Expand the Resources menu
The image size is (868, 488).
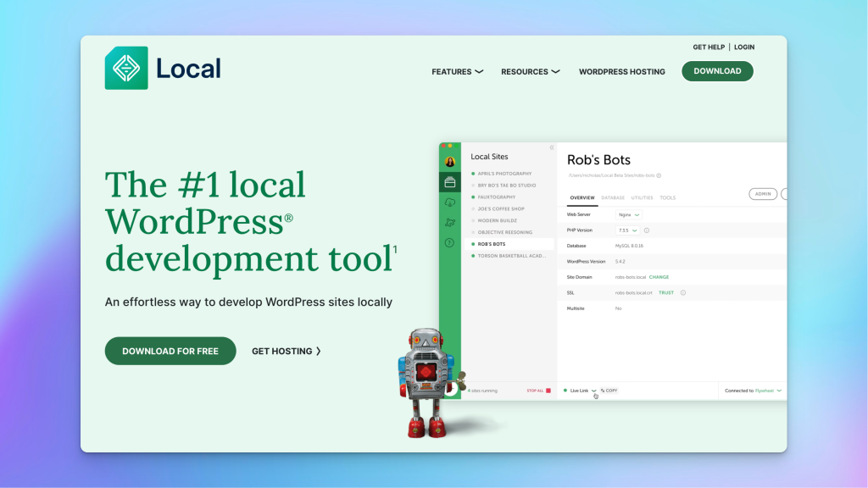click(531, 72)
